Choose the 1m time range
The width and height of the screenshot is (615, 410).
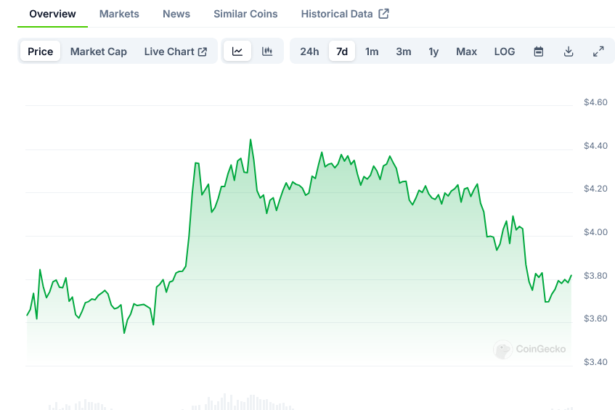[372, 51]
